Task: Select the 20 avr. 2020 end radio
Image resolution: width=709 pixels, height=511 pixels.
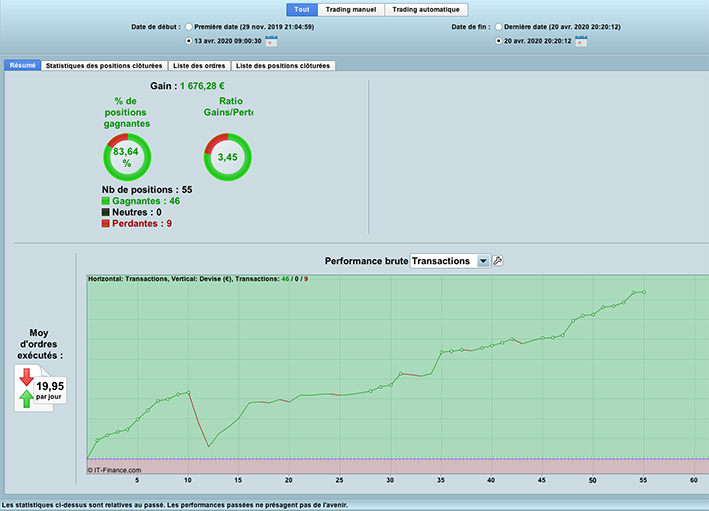Action: [498, 41]
